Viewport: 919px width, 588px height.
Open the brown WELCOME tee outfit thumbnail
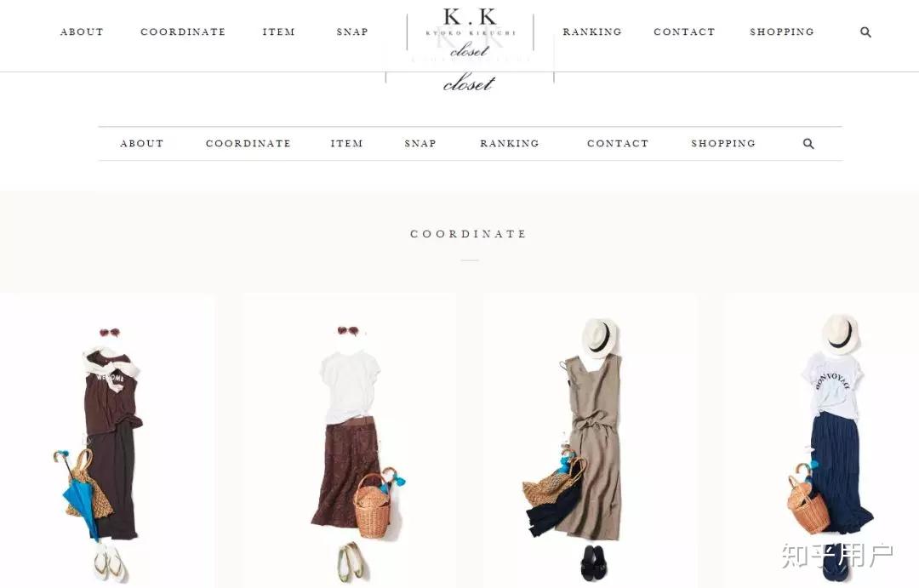point(107,441)
